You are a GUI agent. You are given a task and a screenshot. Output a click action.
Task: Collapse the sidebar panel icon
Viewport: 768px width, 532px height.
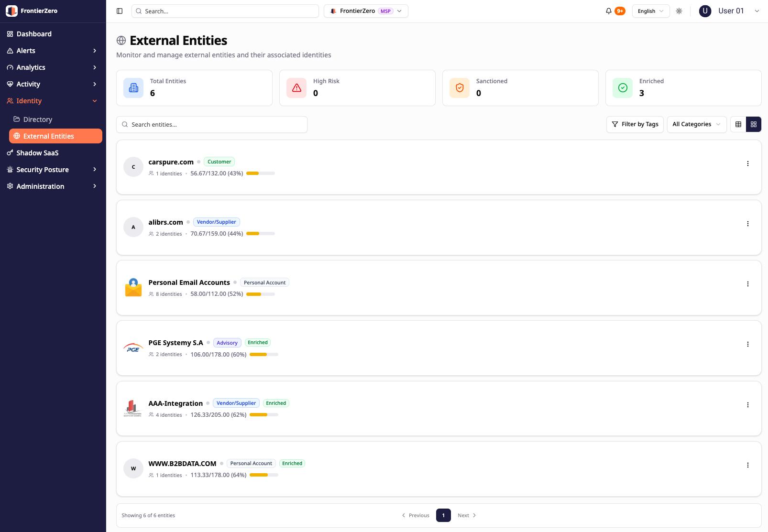[120, 11]
